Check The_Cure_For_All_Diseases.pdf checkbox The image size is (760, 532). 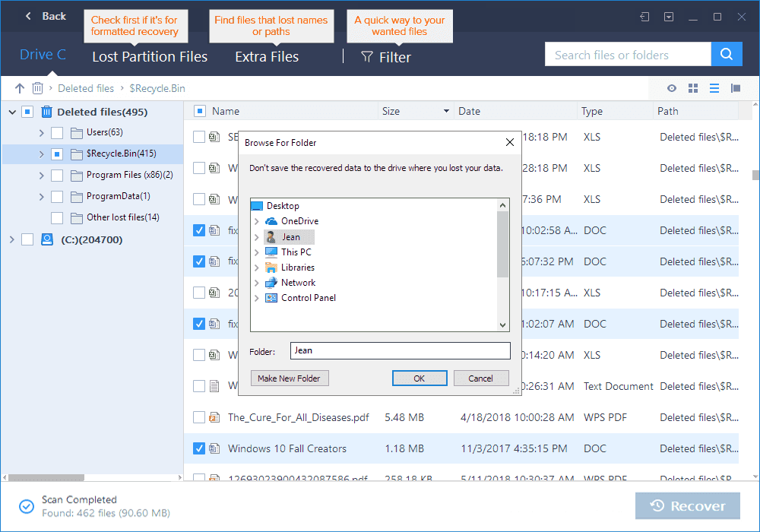click(x=198, y=417)
